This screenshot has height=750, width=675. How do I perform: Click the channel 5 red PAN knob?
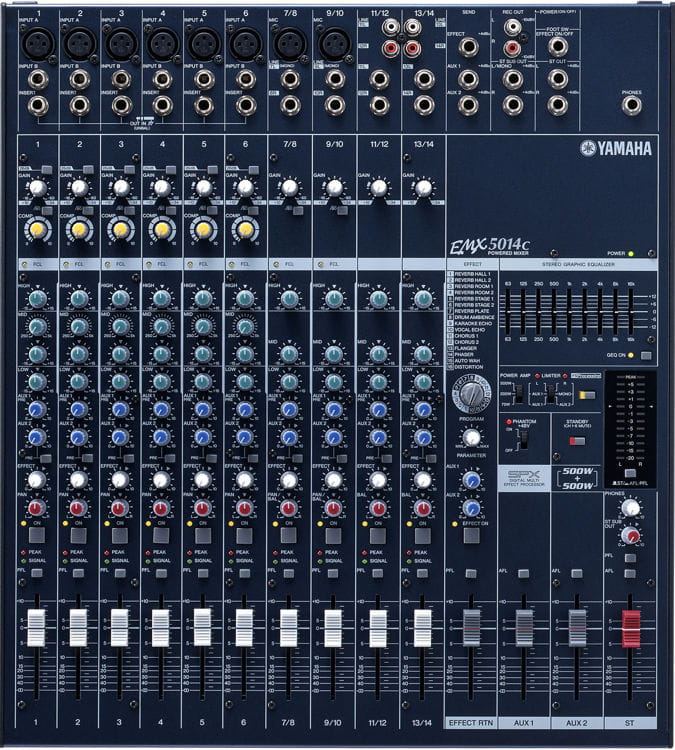[x=203, y=507]
